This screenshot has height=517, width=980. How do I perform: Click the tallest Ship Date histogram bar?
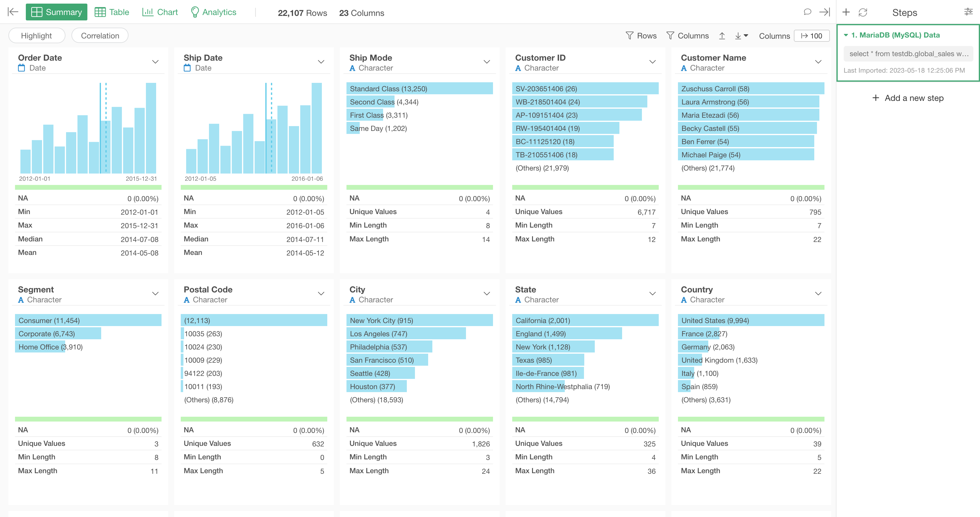point(316,128)
